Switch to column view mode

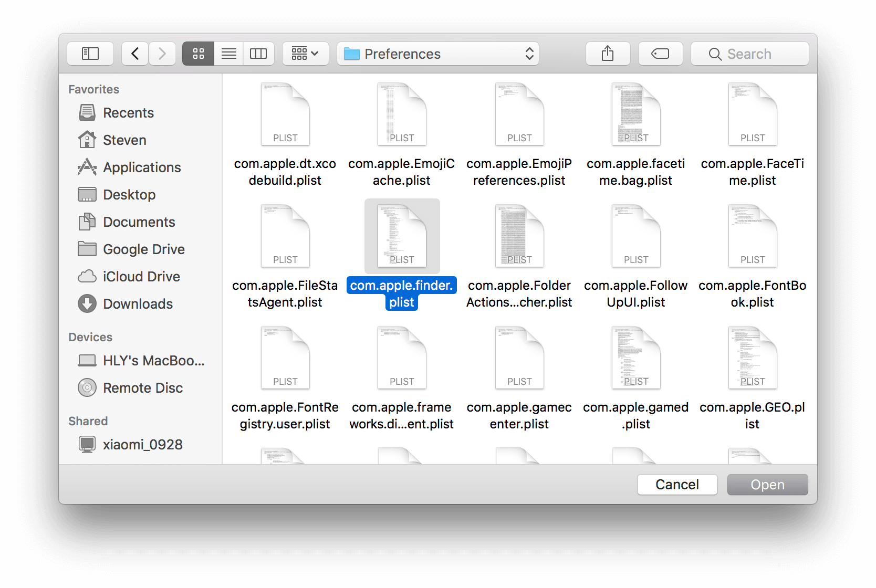[258, 54]
